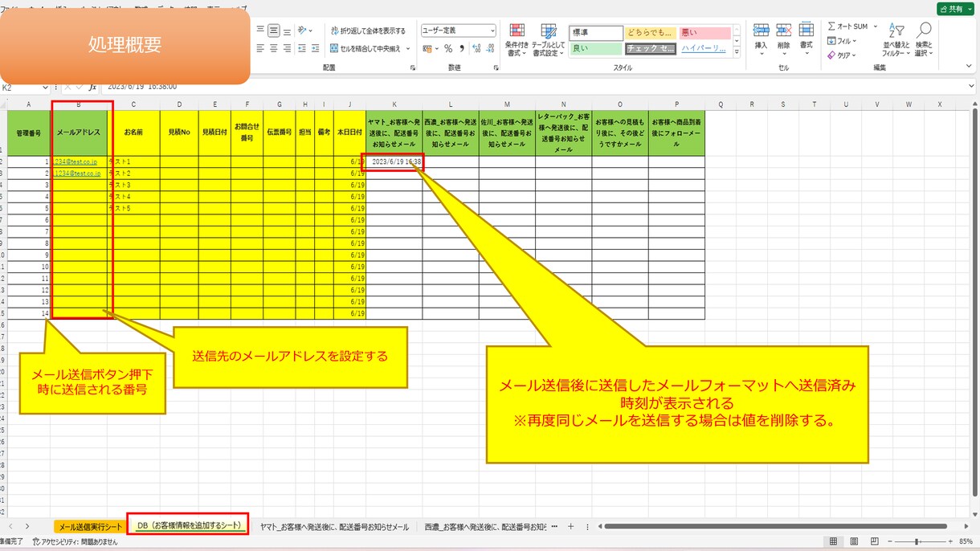Open the 西濃_お客様へ発送後 sheet tab

pyautogui.click(x=484, y=527)
